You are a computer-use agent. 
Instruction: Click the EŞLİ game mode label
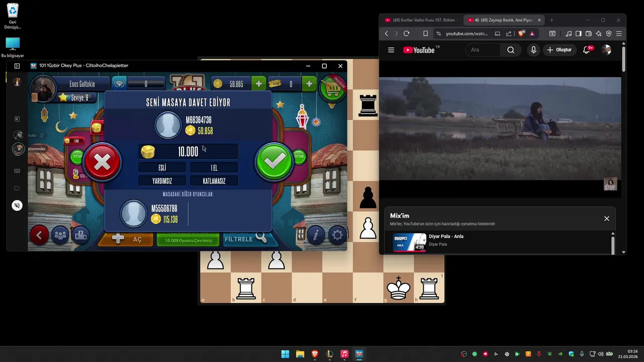[x=162, y=167]
